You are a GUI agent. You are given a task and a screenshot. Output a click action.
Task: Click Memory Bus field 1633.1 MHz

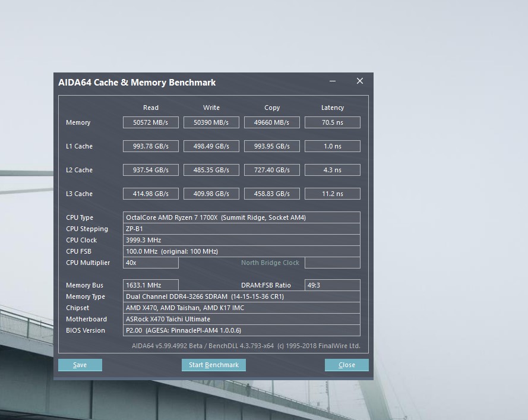[x=150, y=285]
